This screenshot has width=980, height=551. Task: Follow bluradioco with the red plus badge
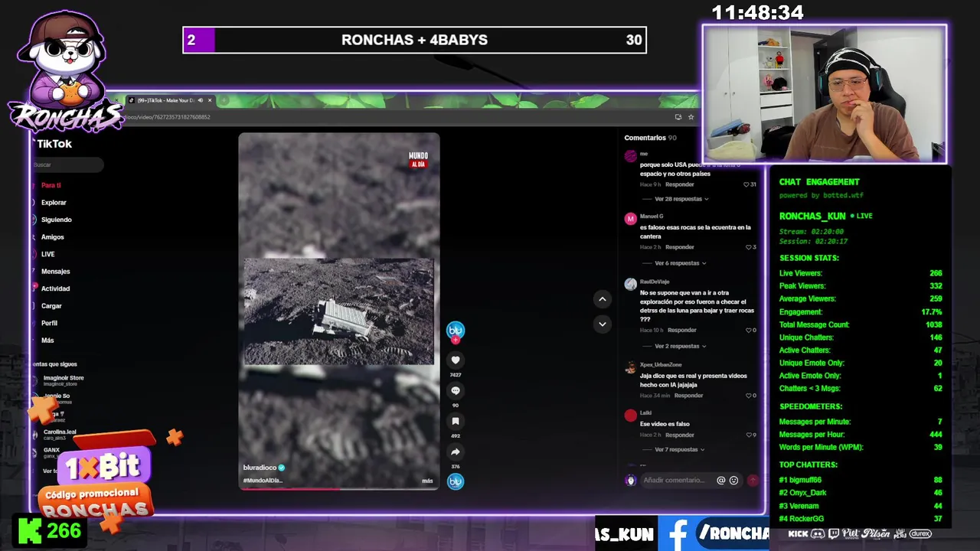click(x=456, y=340)
